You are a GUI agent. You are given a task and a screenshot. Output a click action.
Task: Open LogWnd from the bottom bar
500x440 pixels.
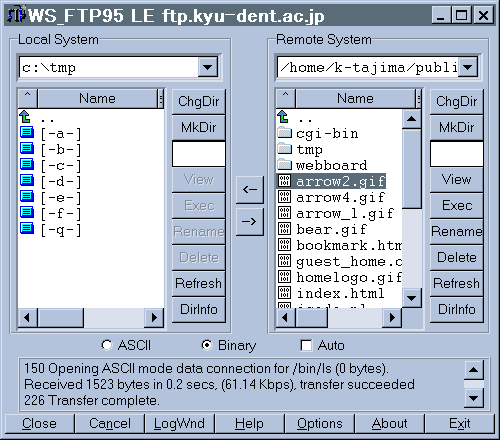coord(179,424)
